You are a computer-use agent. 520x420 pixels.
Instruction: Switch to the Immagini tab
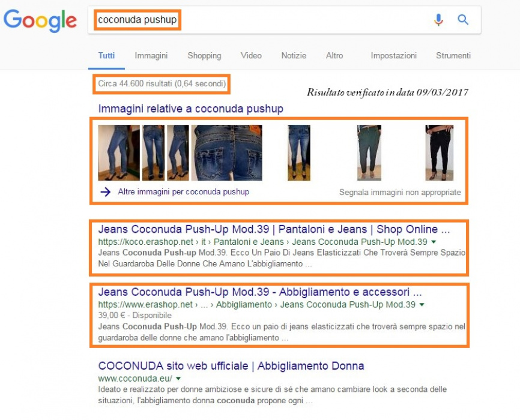pyautogui.click(x=151, y=55)
